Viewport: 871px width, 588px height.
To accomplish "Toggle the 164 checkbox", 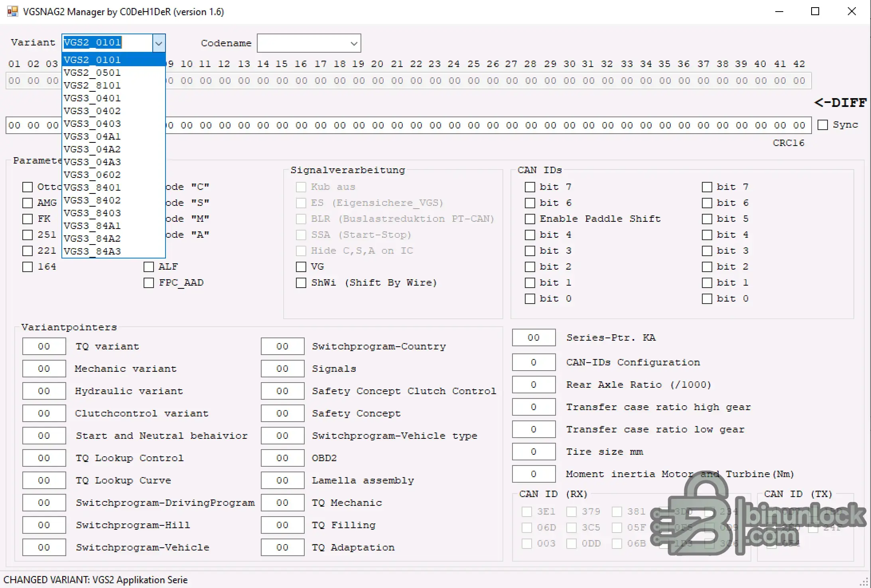I will (28, 267).
